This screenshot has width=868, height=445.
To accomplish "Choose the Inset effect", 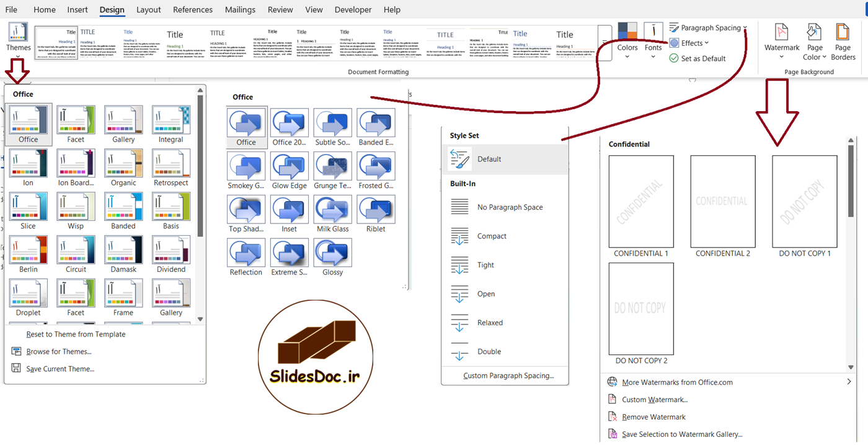I will [x=290, y=215].
